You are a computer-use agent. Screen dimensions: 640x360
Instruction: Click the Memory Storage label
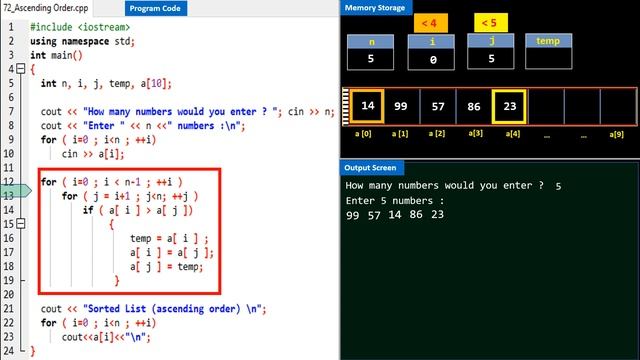375,8
